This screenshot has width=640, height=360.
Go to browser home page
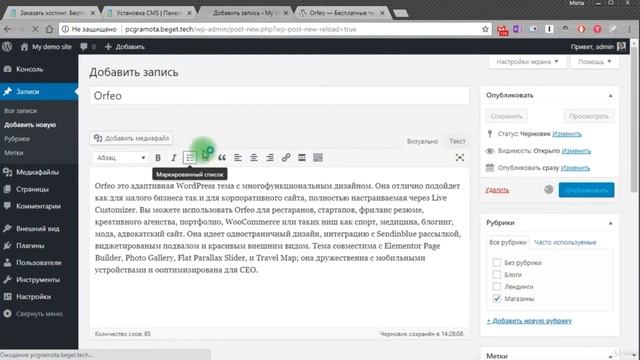pos(49,29)
